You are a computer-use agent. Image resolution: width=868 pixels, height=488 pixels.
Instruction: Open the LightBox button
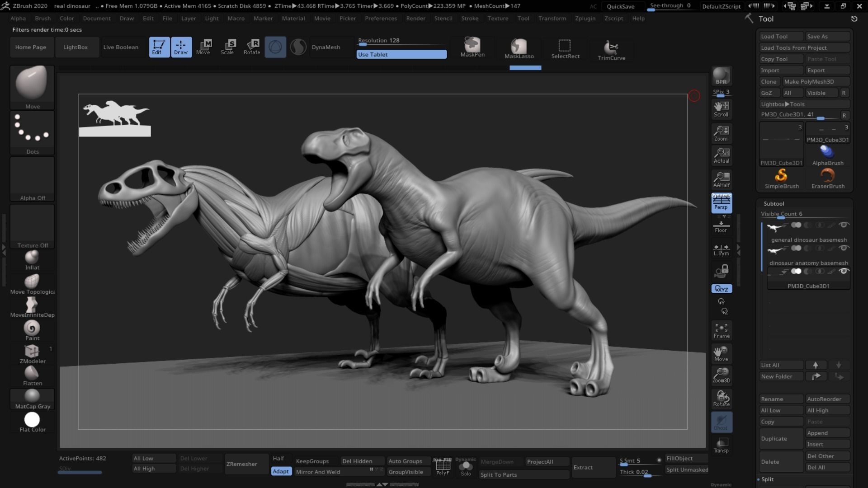76,47
